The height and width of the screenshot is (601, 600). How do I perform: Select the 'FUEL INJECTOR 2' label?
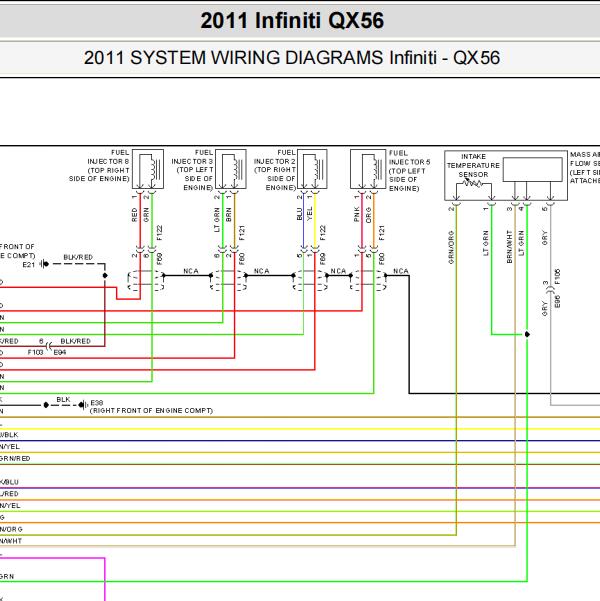(x=275, y=157)
